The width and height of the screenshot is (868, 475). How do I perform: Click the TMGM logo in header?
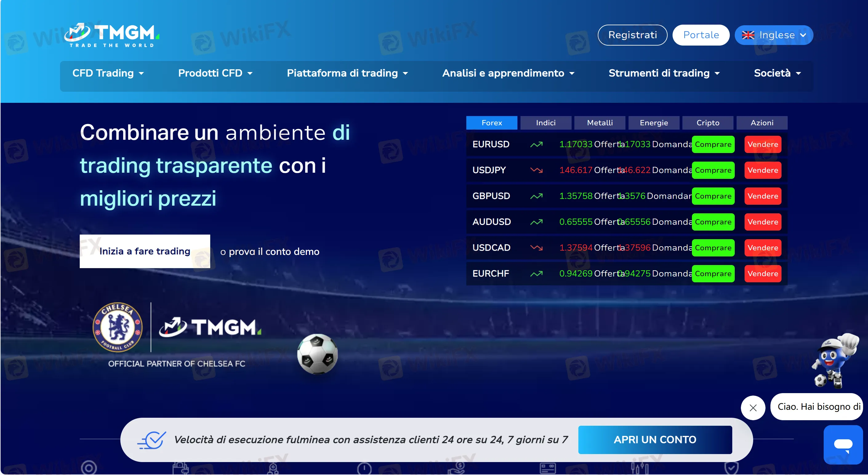pyautogui.click(x=111, y=35)
